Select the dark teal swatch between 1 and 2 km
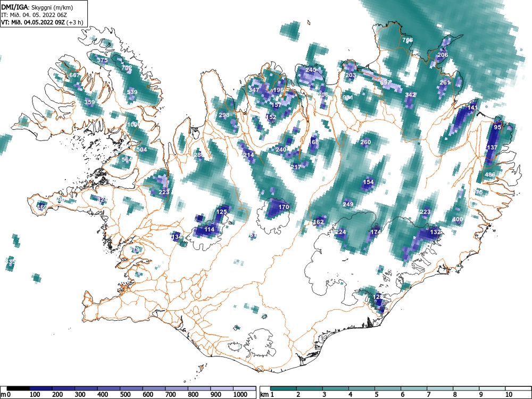The width and height of the screenshot is (532, 399). (x=284, y=388)
